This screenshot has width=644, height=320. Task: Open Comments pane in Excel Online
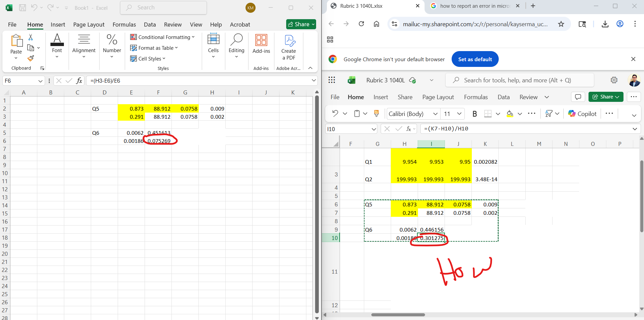coord(578,97)
